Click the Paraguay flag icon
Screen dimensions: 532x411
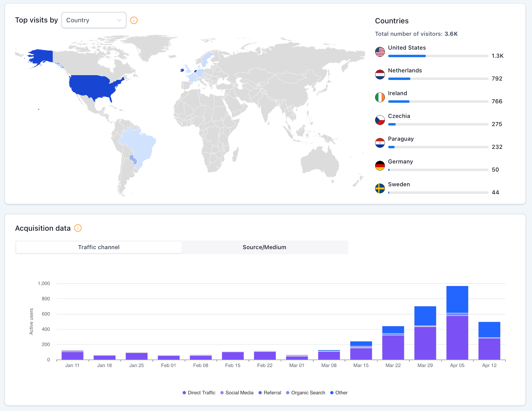pos(380,143)
